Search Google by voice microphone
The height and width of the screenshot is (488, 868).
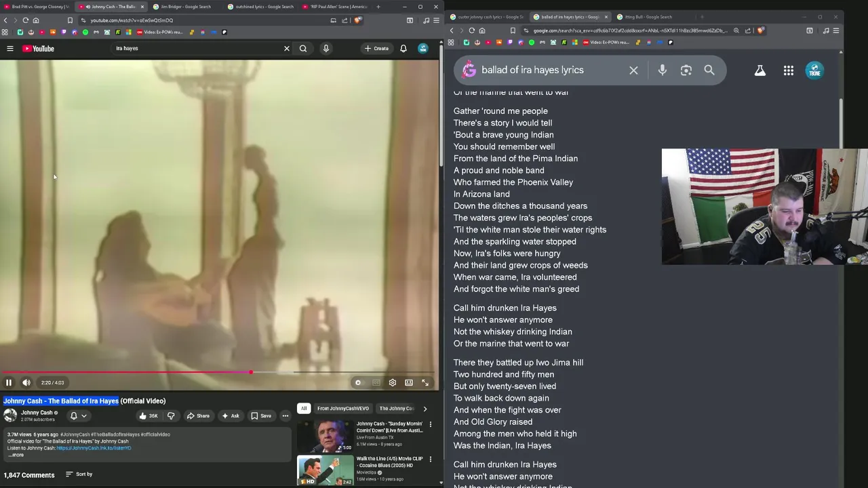click(x=663, y=70)
